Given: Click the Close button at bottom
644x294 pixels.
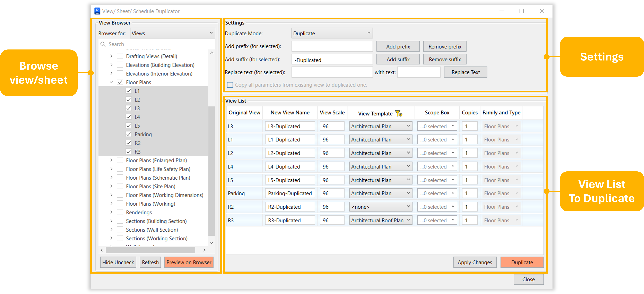Looking at the screenshot, I should click(x=528, y=279).
